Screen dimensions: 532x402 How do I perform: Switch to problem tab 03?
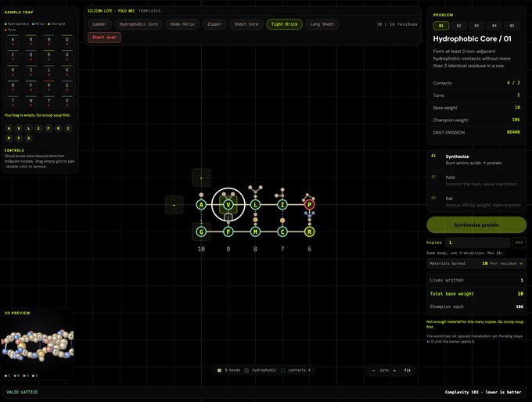[476, 26]
